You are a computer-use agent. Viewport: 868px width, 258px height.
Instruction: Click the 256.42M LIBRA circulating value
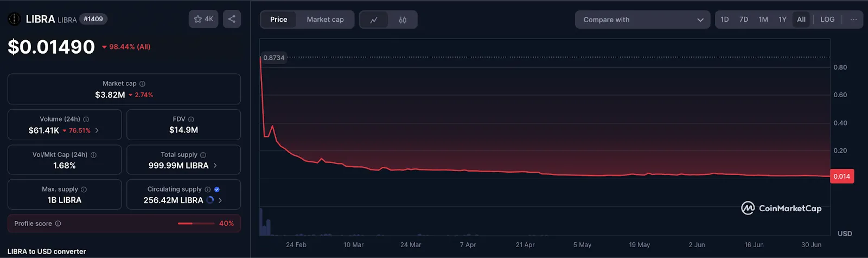174,200
